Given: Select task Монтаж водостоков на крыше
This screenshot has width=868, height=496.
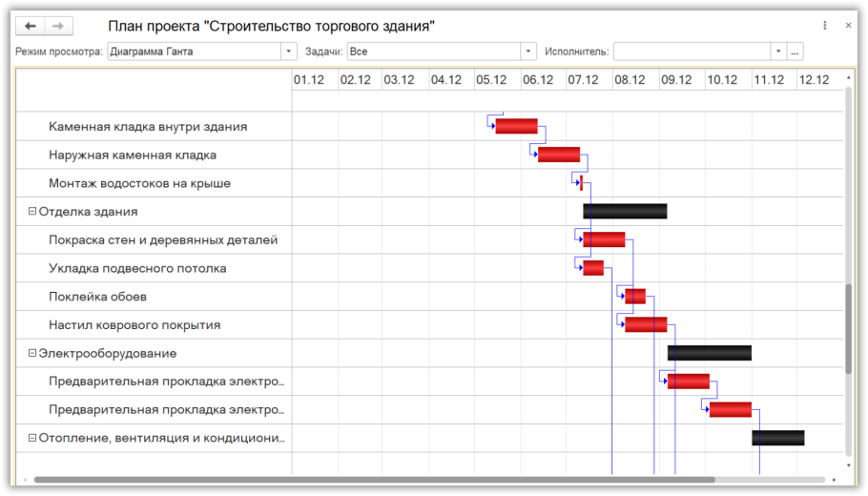Looking at the screenshot, I should coord(139,183).
